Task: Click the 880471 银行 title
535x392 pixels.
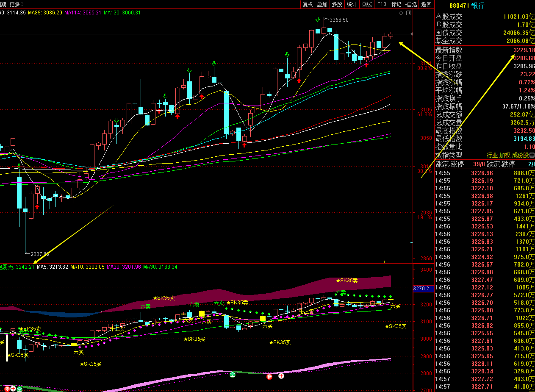Action: pyautogui.click(x=467, y=6)
